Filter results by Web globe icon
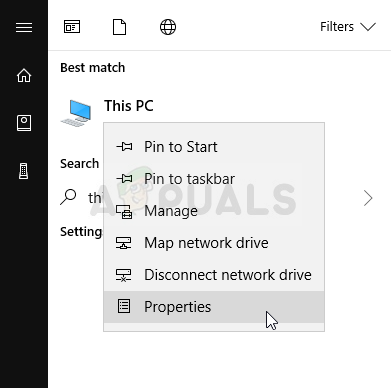The width and height of the screenshot is (391, 388). pos(168,27)
